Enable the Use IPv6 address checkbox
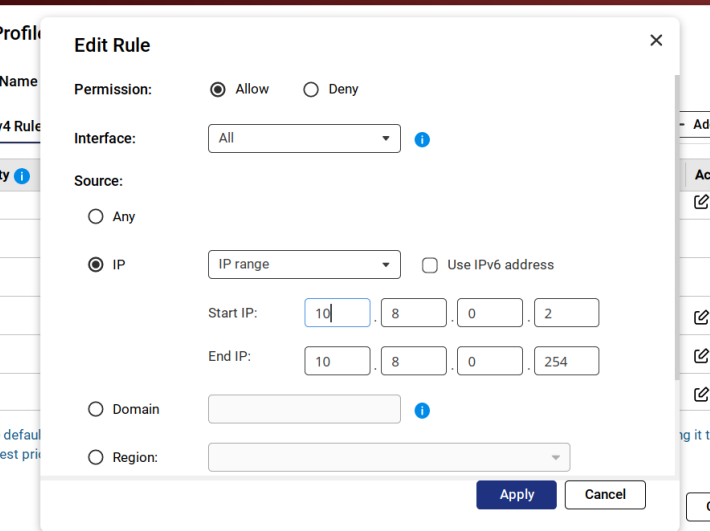This screenshot has height=531, width=710. coord(430,265)
